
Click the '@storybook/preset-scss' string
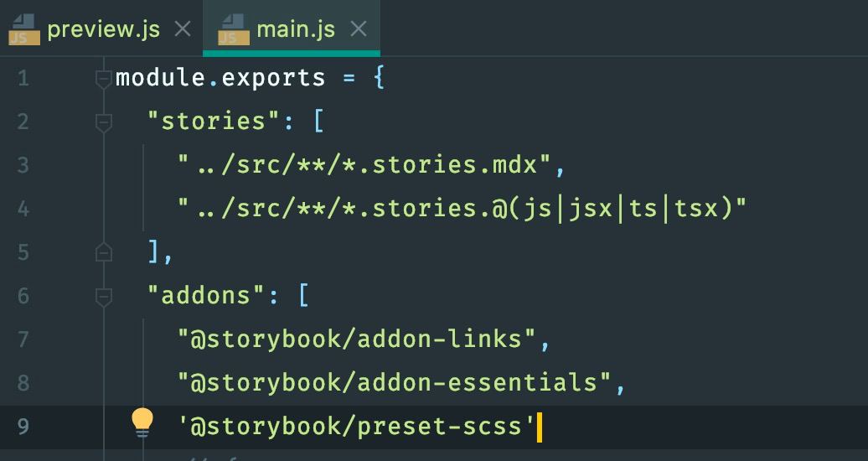356,426
